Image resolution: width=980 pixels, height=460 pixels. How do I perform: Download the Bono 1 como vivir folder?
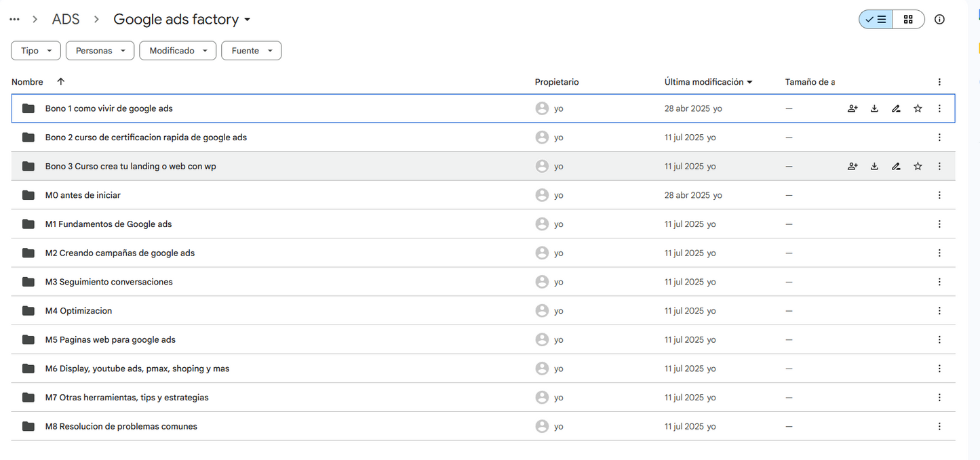(x=874, y=108)
